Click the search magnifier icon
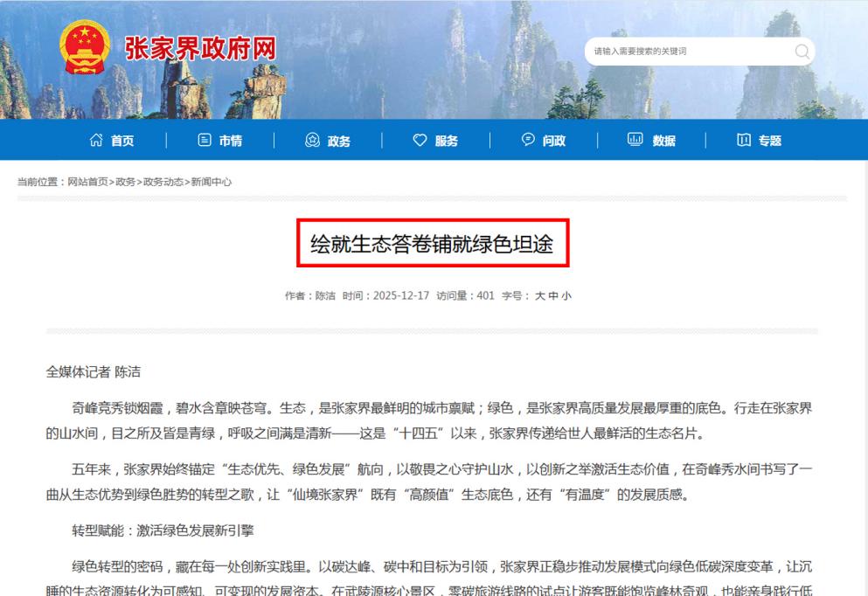868x596 pixels. (802, 52)
